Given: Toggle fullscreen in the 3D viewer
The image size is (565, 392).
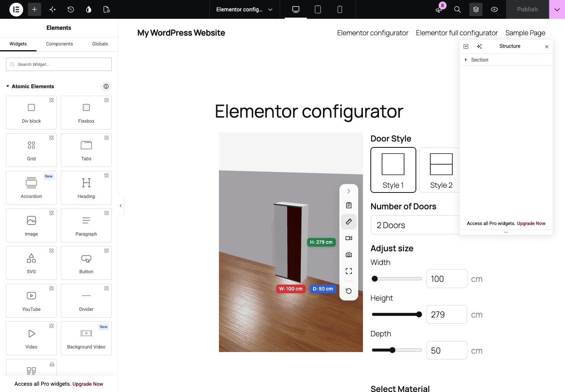Looking at the screenshot, I should click(x=349, y=271).
